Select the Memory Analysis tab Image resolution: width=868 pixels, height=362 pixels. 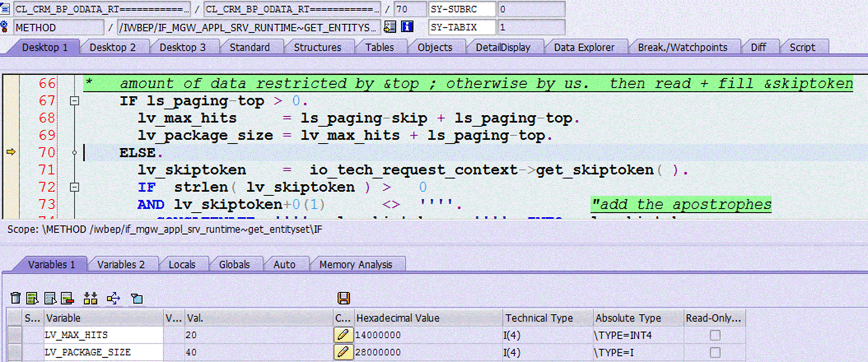tap(356, 265)
